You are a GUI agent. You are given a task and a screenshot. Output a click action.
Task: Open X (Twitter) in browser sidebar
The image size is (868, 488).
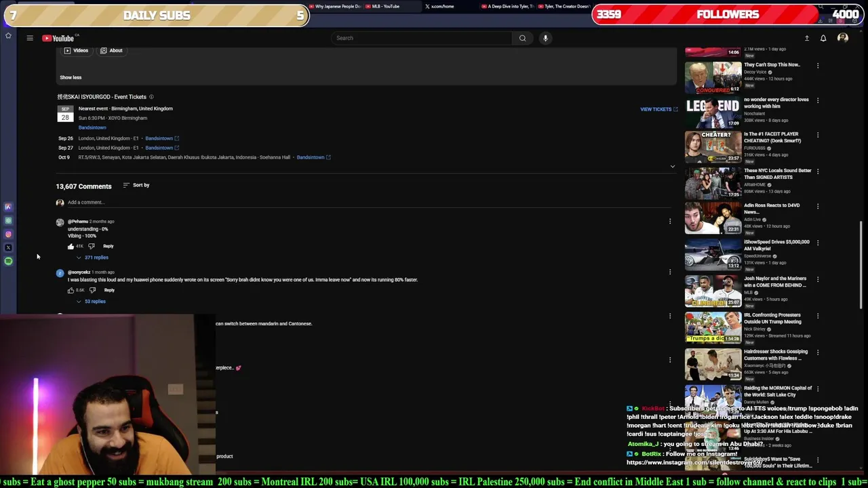[x=8, y=247]
